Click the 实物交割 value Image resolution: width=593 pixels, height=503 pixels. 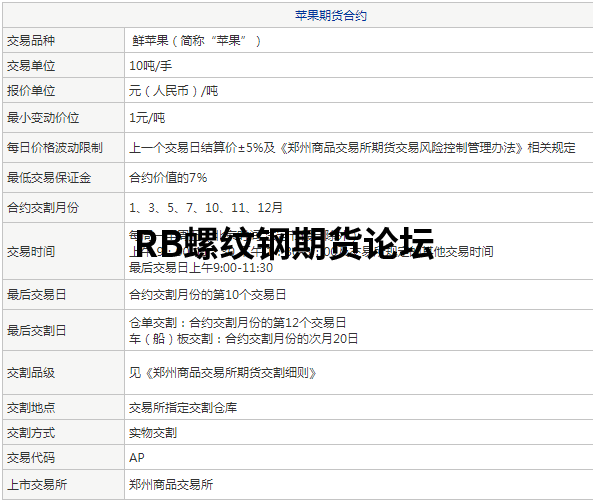[153, 433]
